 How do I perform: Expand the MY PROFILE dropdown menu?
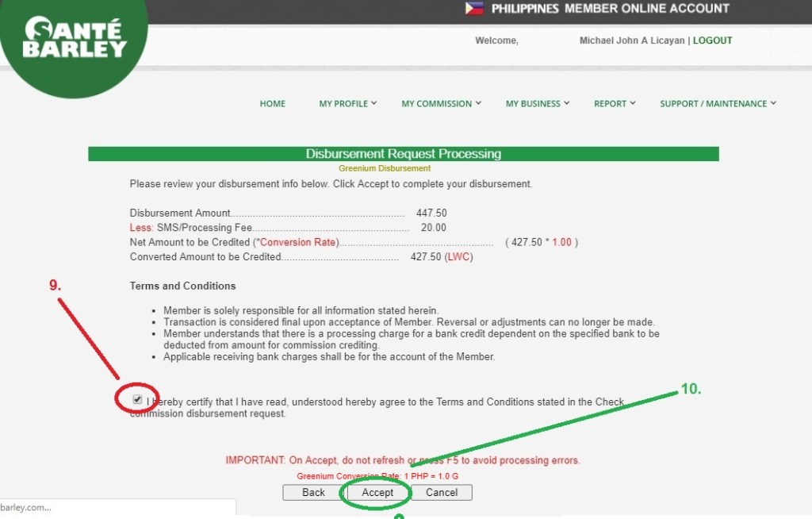(347, 103)
